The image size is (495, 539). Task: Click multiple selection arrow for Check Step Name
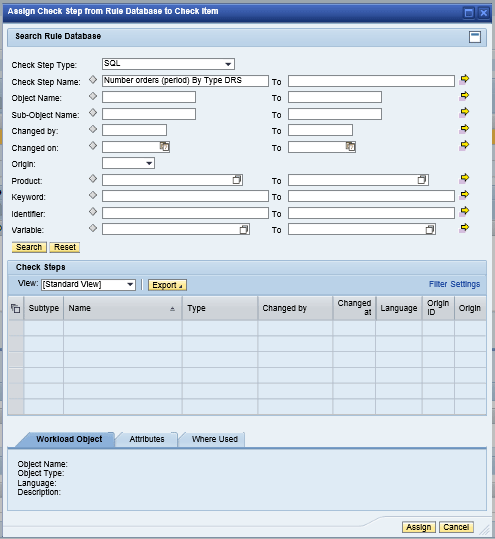pyautogui.click(x=464, y=79)
